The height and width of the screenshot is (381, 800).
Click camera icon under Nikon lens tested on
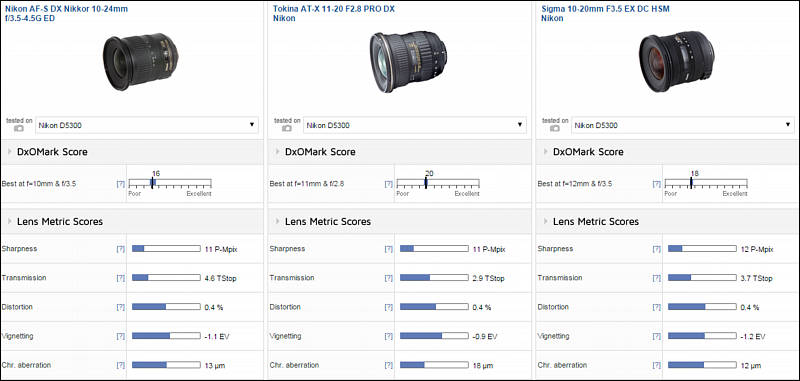[x=19, y=129]
